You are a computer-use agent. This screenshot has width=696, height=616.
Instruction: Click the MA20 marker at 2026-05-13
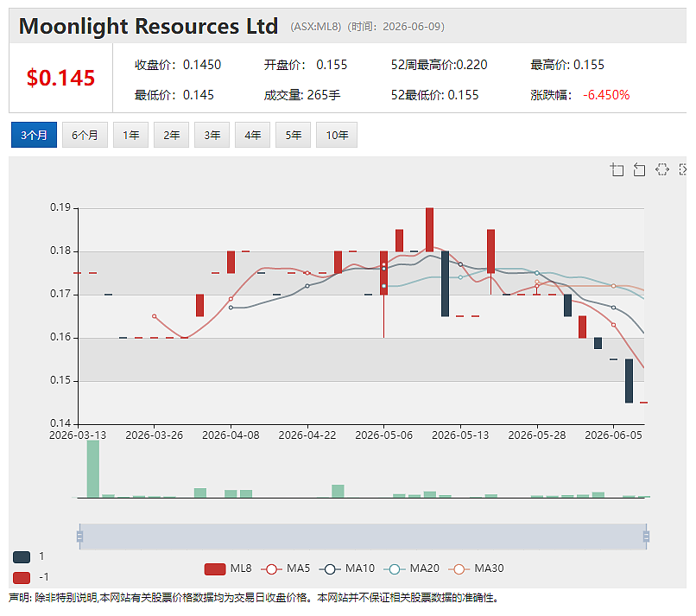click(x=460, y=277)
